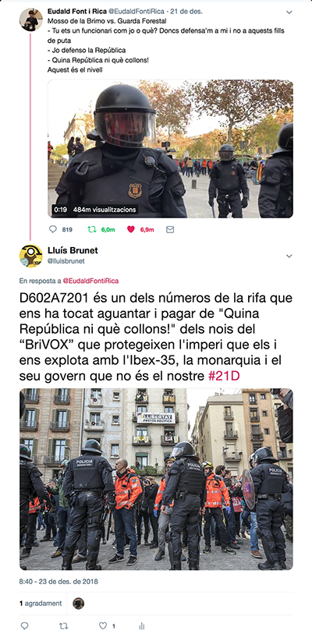This screenshot has width=312, height=644.
Task: Open the Lluís Brunet display name
Action: (73, 250)
